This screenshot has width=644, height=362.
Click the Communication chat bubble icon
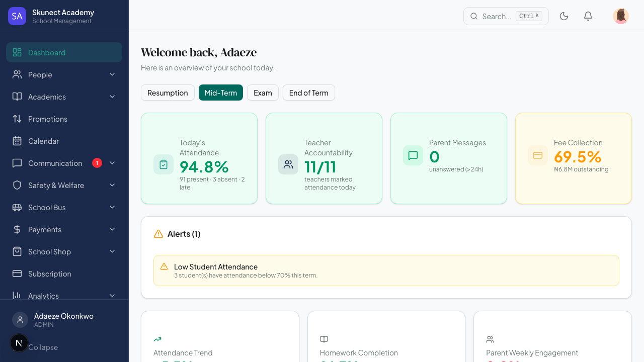tap(17, 163)
